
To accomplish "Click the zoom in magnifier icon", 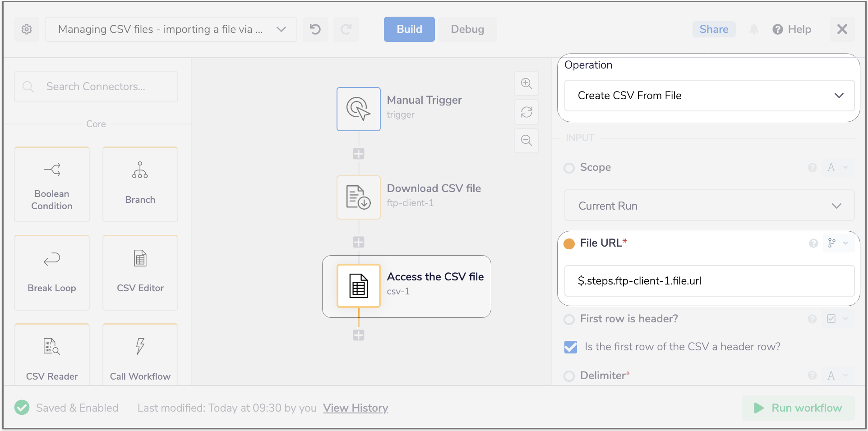I will pyautogui.click(x=526, y=83).
